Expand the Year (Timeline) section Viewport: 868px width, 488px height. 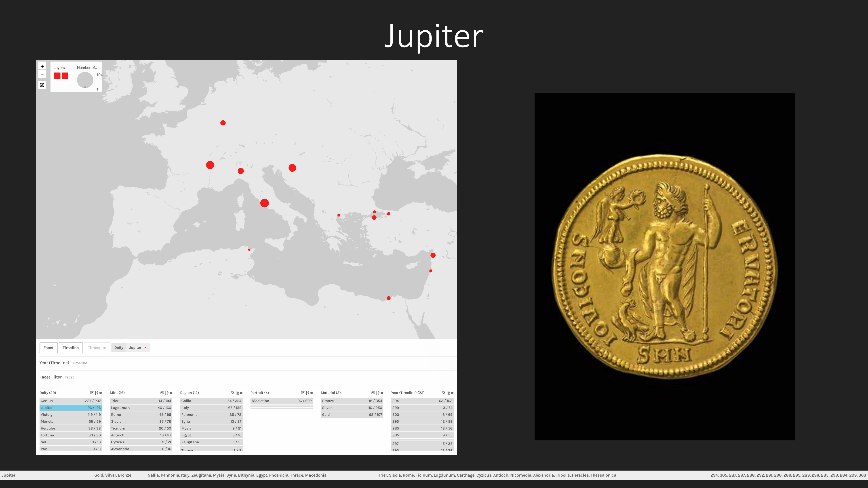(x=54, y=363)
